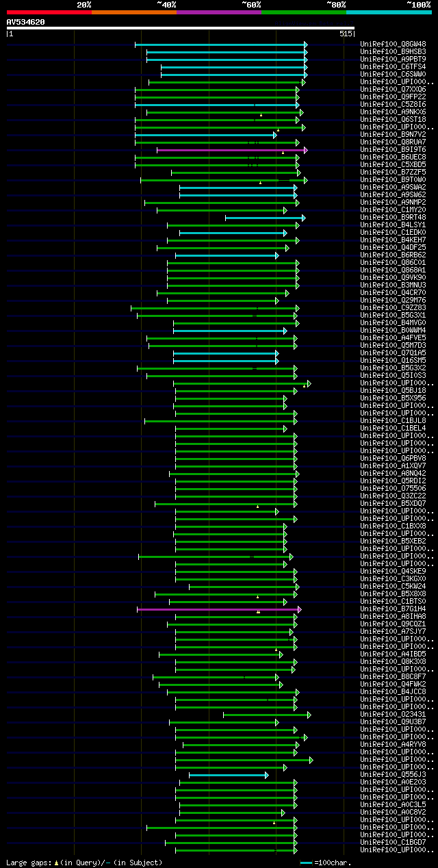
Task: Select the UniRef100_B4LSY1 label
Action: coord(394,225)
